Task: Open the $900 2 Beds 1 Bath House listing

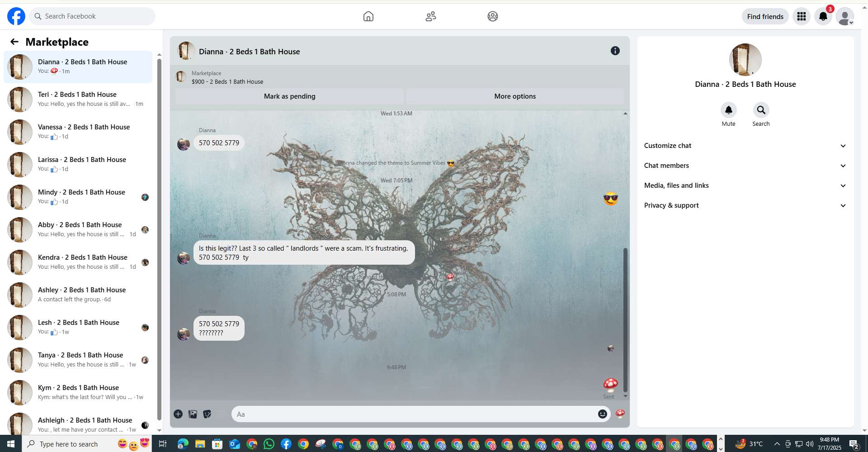Action: point(227,81)
